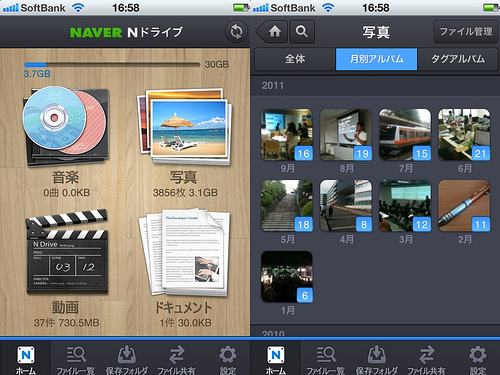Click the 3.7GB used storage label
This screenshot has height=375, width=500.
click(x=37, y=74)
